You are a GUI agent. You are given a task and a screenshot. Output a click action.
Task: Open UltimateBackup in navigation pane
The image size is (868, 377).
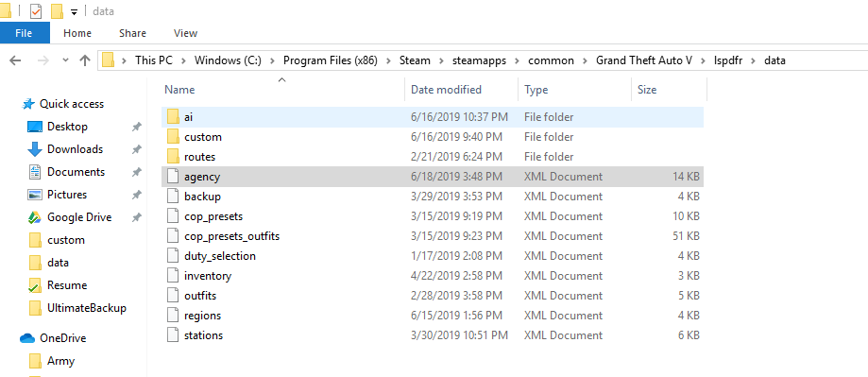pos(87,308)
